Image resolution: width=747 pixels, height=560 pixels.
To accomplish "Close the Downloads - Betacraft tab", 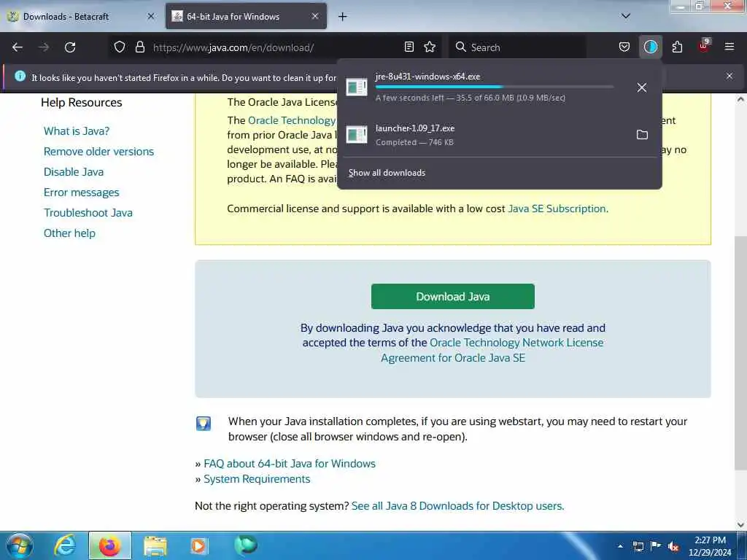I will [151, 16].
